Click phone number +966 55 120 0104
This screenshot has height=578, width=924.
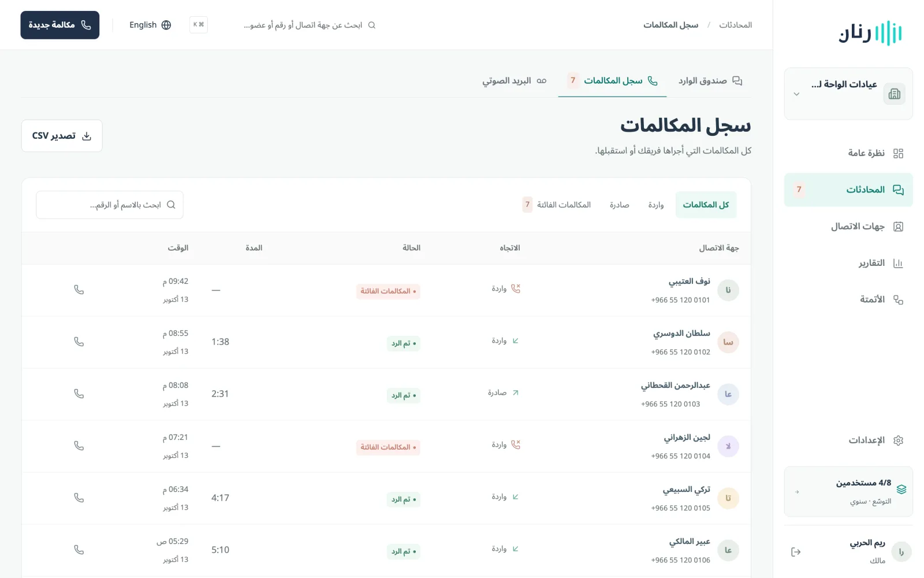click(680, 456)
